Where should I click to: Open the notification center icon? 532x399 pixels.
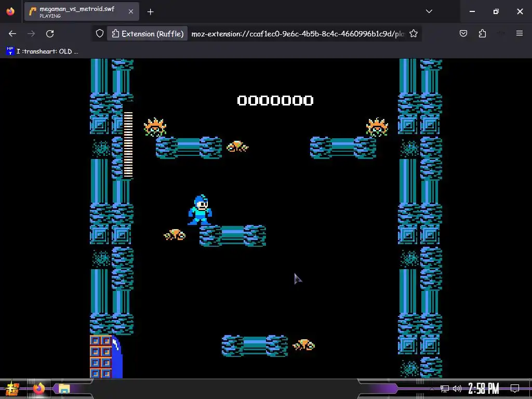[515, 389]
